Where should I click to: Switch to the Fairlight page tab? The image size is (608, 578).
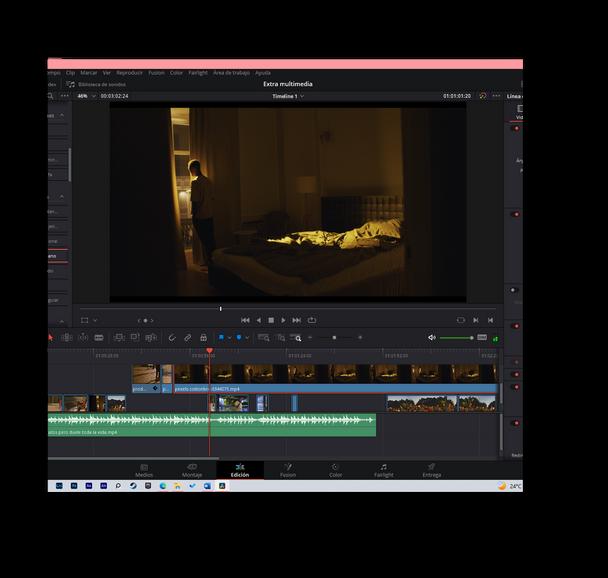pyautogui.click(x=383, y=471)
